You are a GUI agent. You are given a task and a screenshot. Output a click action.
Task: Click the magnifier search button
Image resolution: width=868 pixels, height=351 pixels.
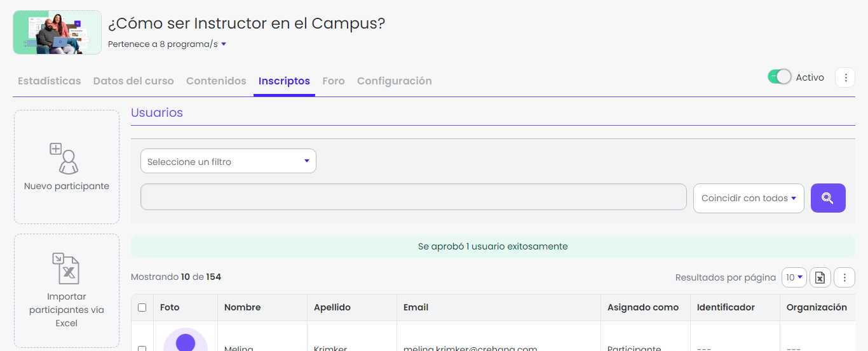pos(828,198)
